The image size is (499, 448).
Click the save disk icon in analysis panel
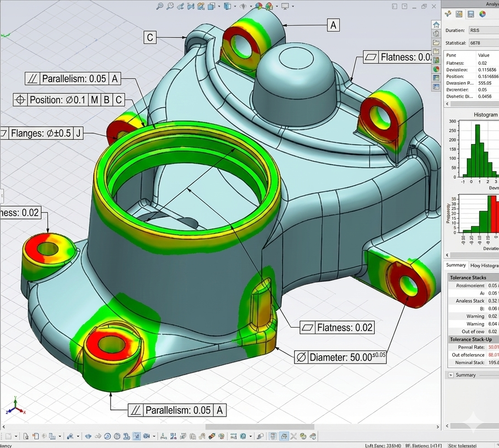pos(471,14)
